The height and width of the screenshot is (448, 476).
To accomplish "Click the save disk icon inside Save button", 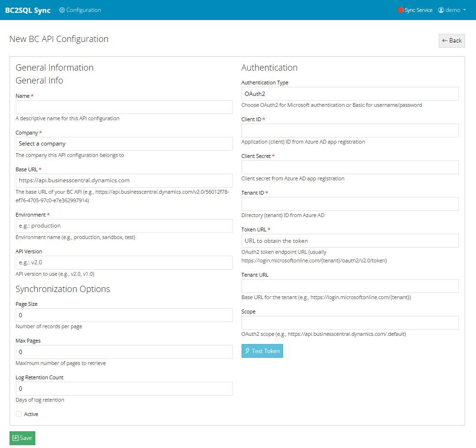I will click(16, 438).
